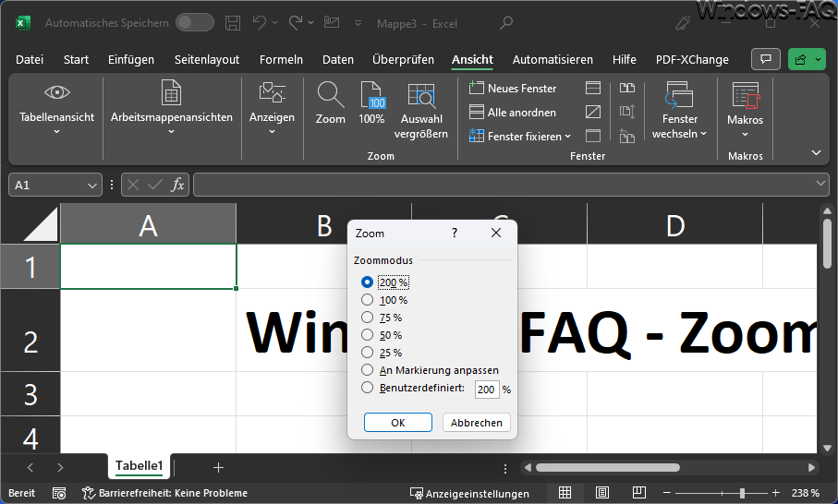This screenshot has height=504, width=838.
Task: Click the 238 % zoom level
Action: 805,493
